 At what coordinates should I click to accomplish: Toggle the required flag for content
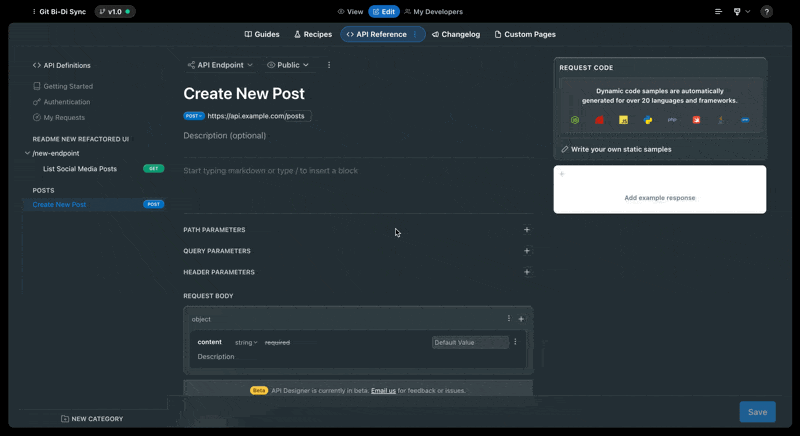[x=277, y=343]
